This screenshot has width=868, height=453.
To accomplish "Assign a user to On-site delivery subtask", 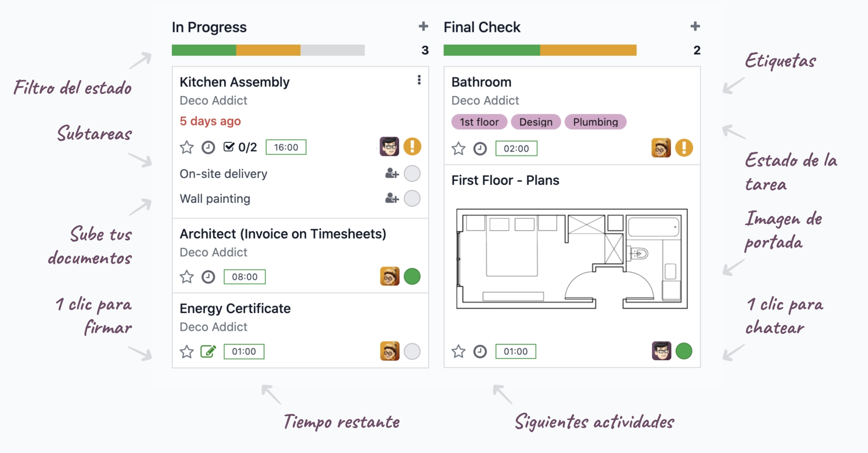I will 392,174.
